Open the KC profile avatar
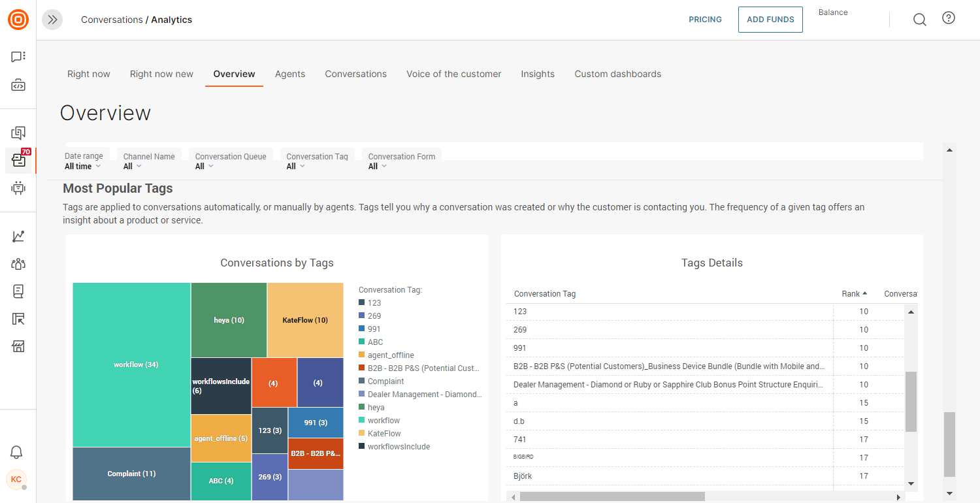The image size is (980, 503). [x=17, y=479]
